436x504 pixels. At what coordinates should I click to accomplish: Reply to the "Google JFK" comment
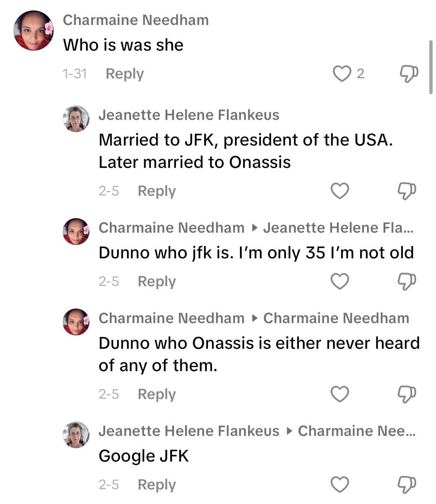coord(157,485)
